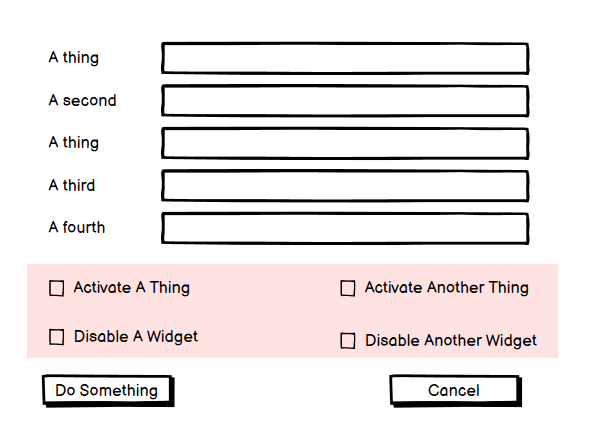
Task: Click the A third field label
Action: tap(72, 185)
